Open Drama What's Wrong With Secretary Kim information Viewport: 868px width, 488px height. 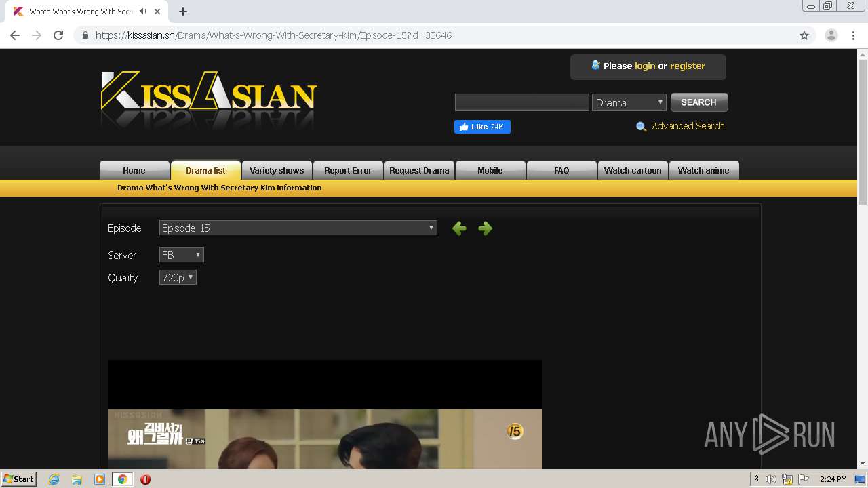220,188
